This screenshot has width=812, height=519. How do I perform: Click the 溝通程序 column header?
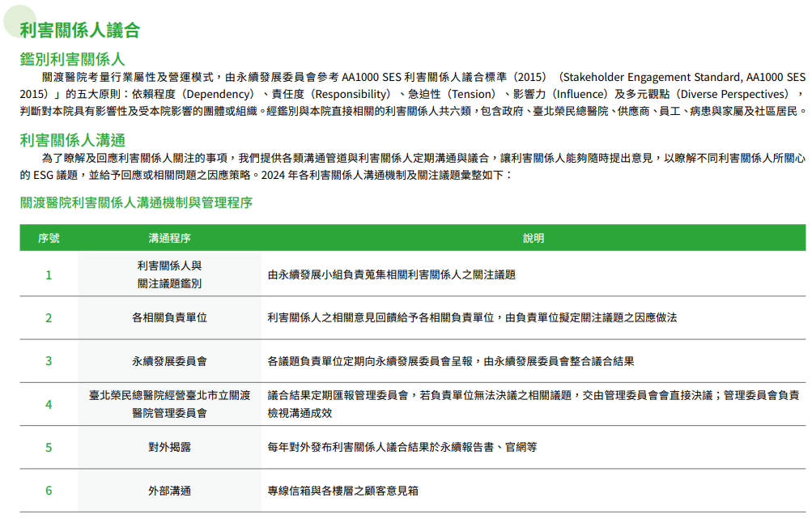pos(169,238)
